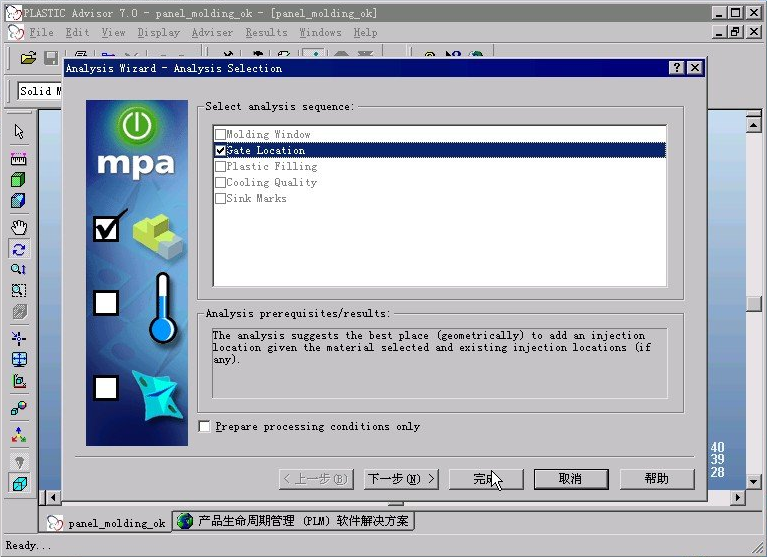Enable Prepare processing conditions only
This screenshot has height=557, width=767.
204,426
